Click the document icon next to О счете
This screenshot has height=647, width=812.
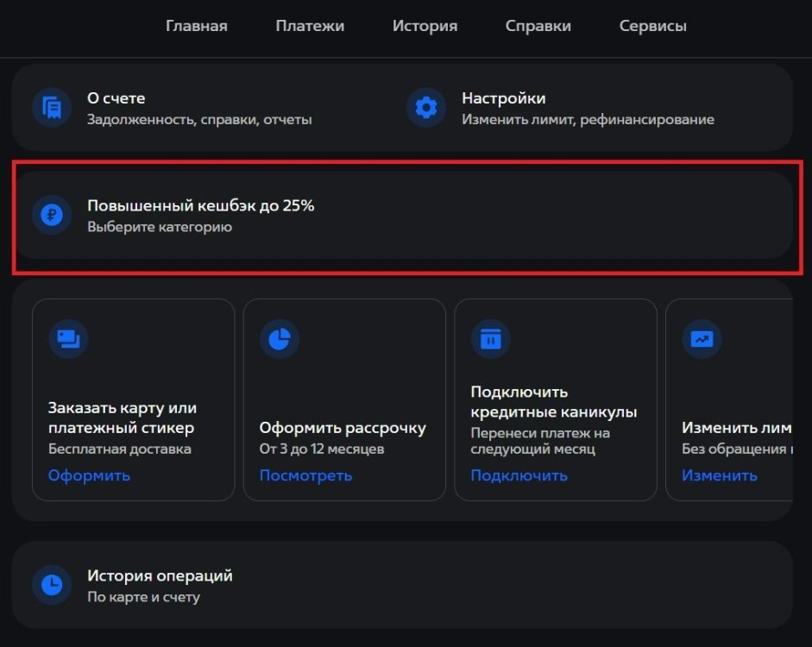point(52,107)
